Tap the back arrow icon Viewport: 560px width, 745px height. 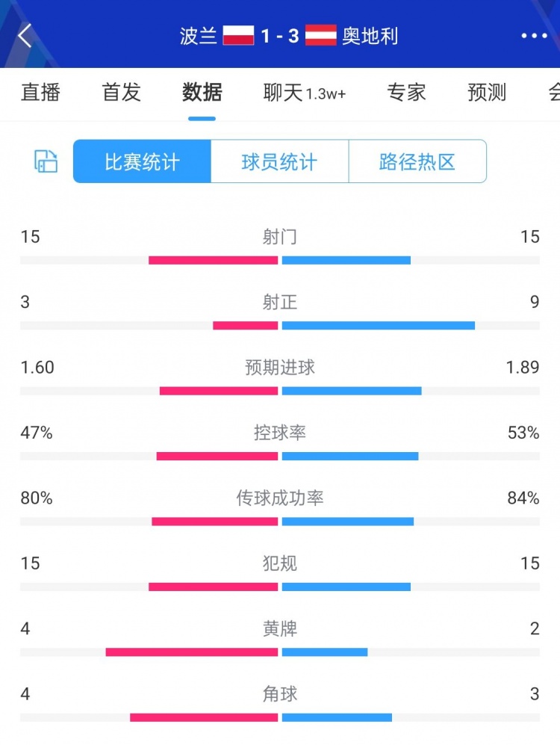point(25,35)
